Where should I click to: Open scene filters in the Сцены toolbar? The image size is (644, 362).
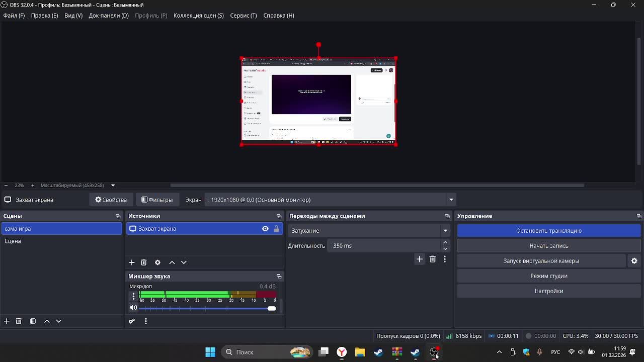pyautogui.click(x=33, y=321)
